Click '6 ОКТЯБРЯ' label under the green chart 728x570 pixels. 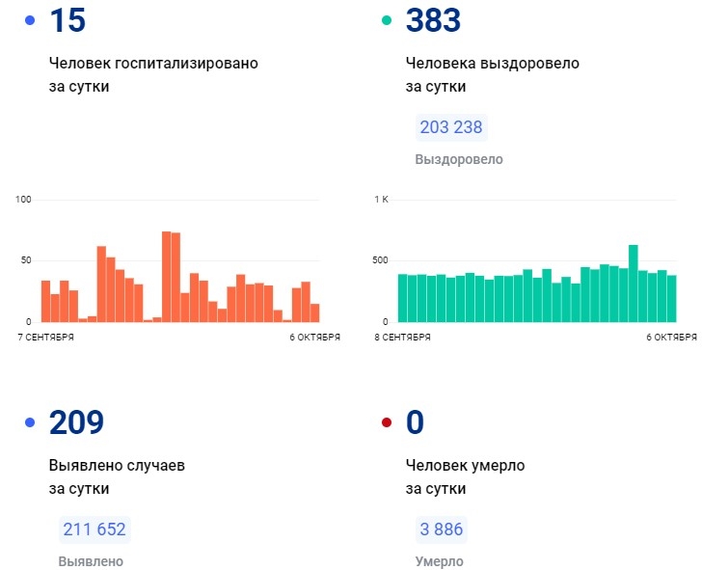669,338
